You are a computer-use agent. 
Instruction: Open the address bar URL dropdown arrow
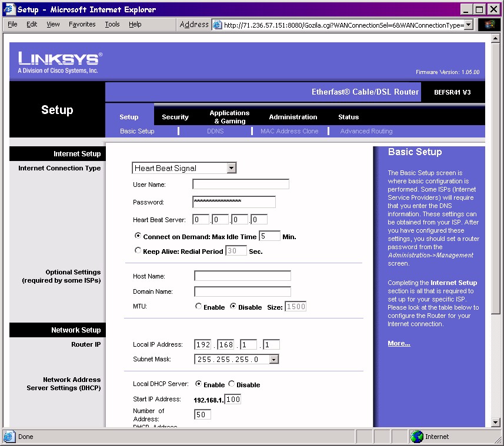coord(468,25)
